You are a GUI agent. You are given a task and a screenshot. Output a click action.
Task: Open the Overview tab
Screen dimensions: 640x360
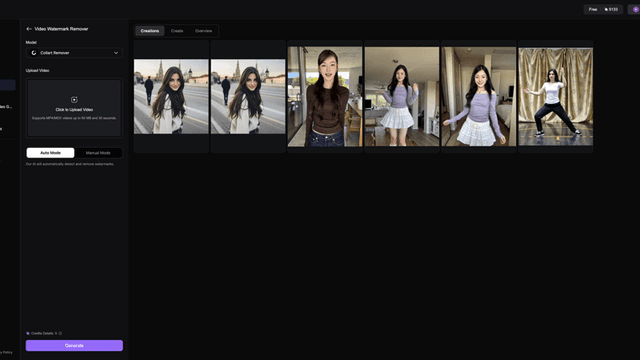click(203, 31)
